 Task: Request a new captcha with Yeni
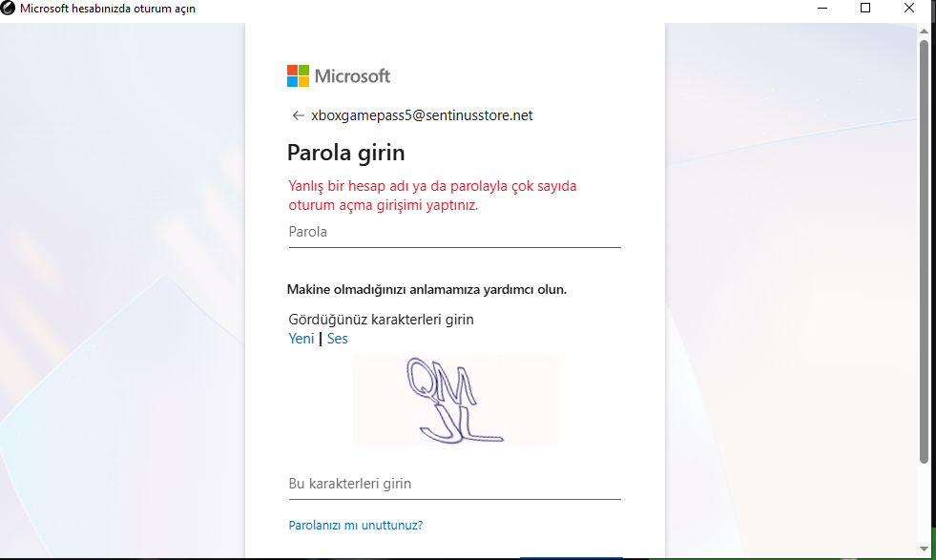(x=301, y=339)
